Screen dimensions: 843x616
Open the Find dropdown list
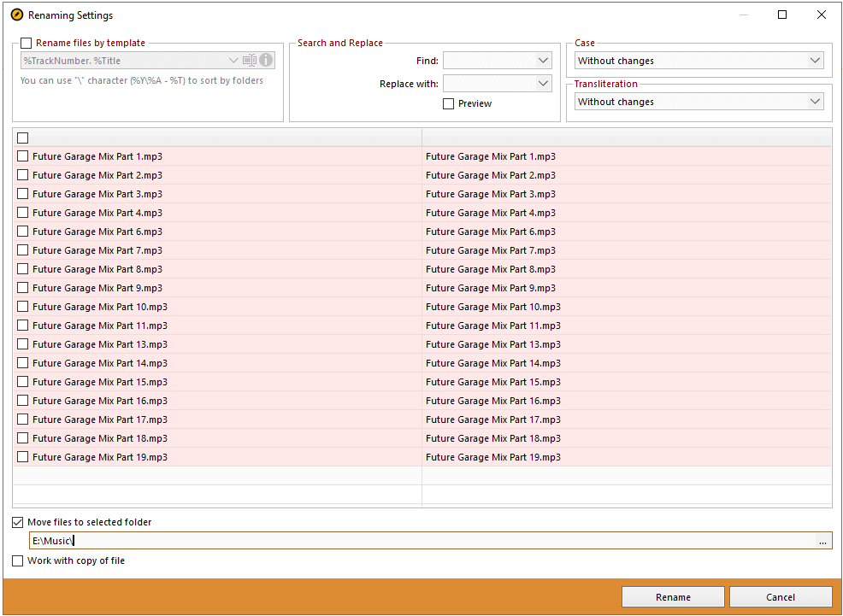pyautogui.click(x=544, y=61)
